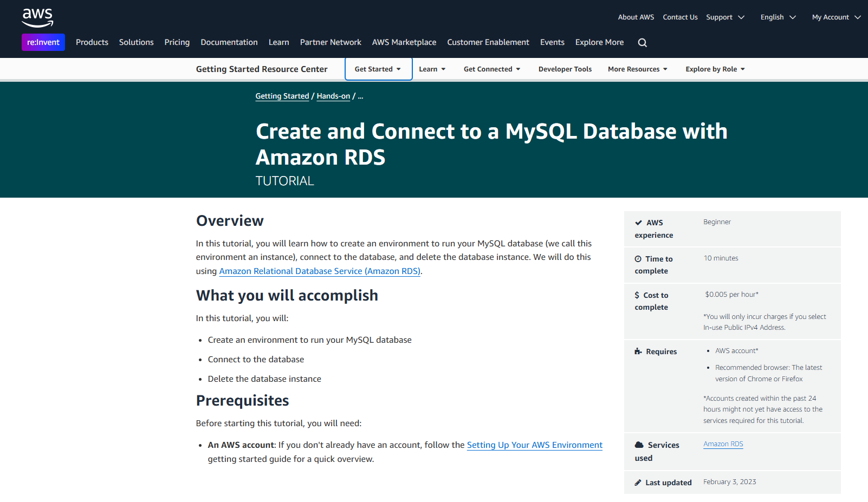Open the Explore More menu
This screenshot has height=502, width=868.
coord(599,42)
